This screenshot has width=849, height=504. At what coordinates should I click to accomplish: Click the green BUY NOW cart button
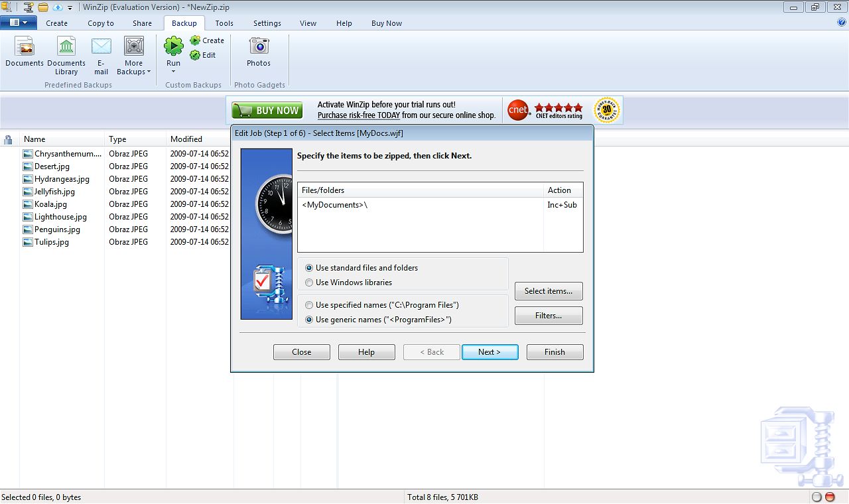pyautogui.click(x=267, y=110)
